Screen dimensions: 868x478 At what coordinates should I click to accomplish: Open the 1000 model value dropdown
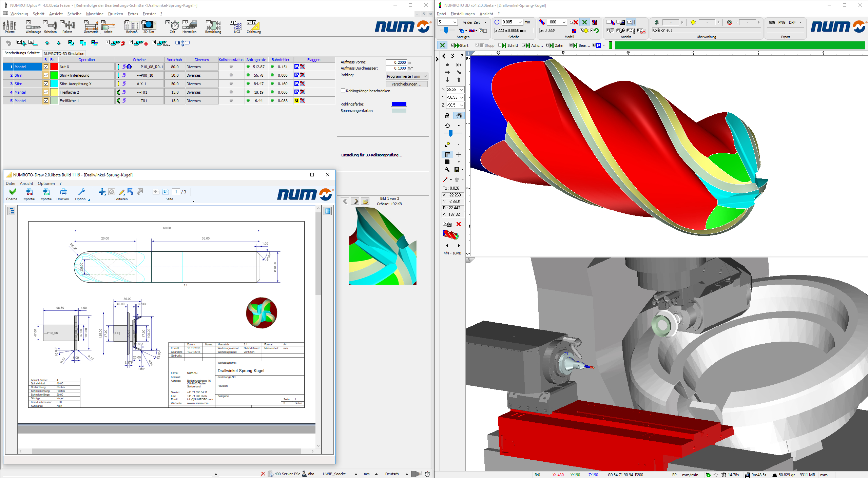click(564, 22)
